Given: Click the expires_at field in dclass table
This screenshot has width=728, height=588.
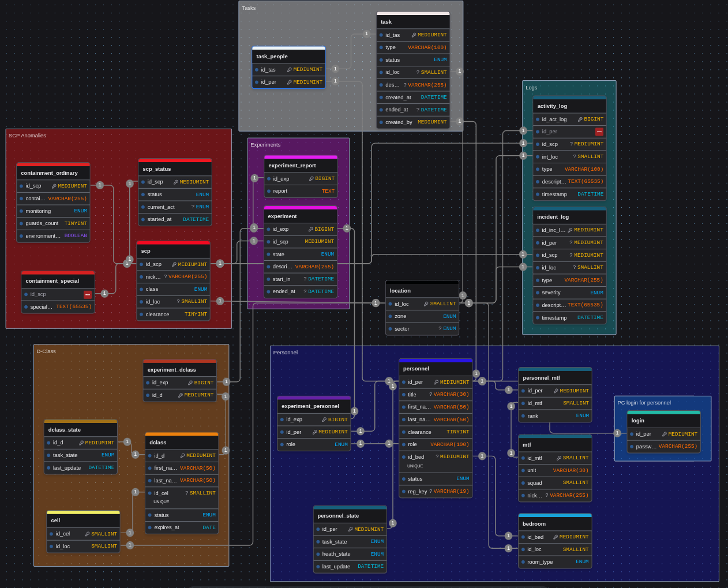Looking at the screenshot, I should (x=182, y=527).
